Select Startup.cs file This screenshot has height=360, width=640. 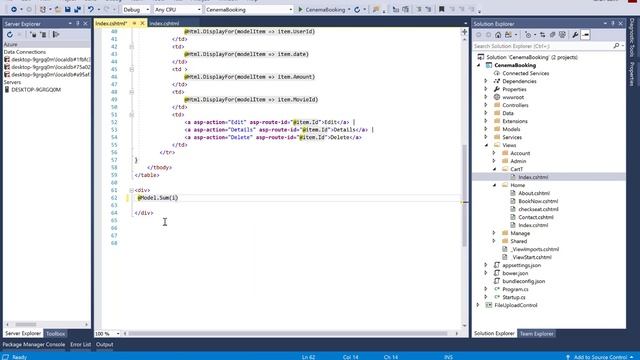(514, 297)
